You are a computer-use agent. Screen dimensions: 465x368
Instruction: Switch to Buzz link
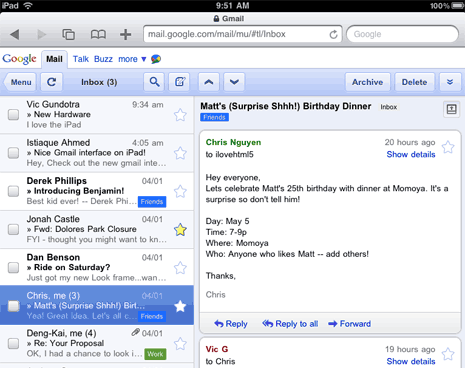103,59
